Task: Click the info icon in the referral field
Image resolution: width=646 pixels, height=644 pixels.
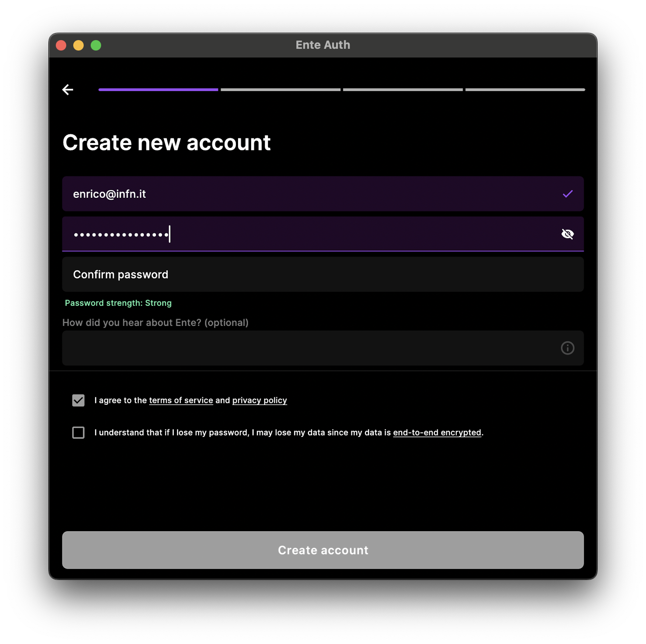Action: click(x=567, y=348)
